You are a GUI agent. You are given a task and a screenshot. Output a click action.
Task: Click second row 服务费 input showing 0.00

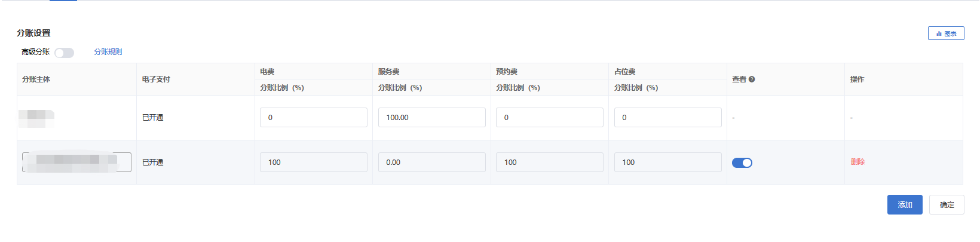click(x=432, y=162)
